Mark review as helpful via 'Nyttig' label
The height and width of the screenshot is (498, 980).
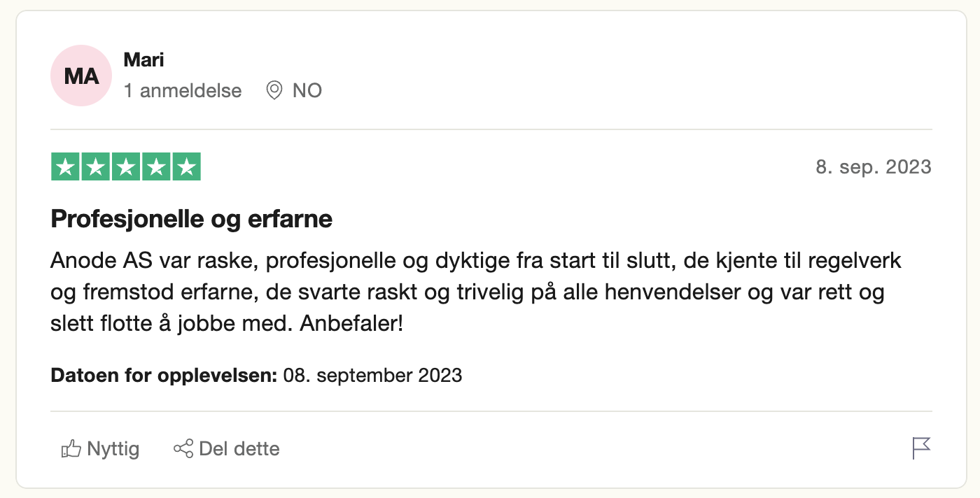113,448
